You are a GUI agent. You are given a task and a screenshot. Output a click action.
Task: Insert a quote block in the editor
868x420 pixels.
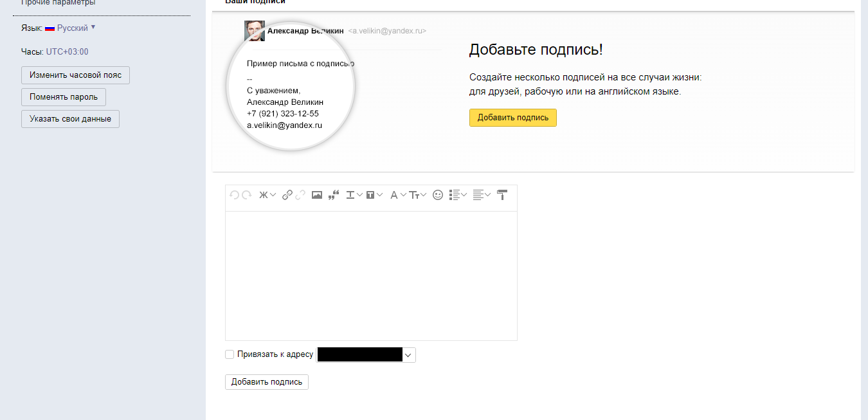click(x=333, y=194)
